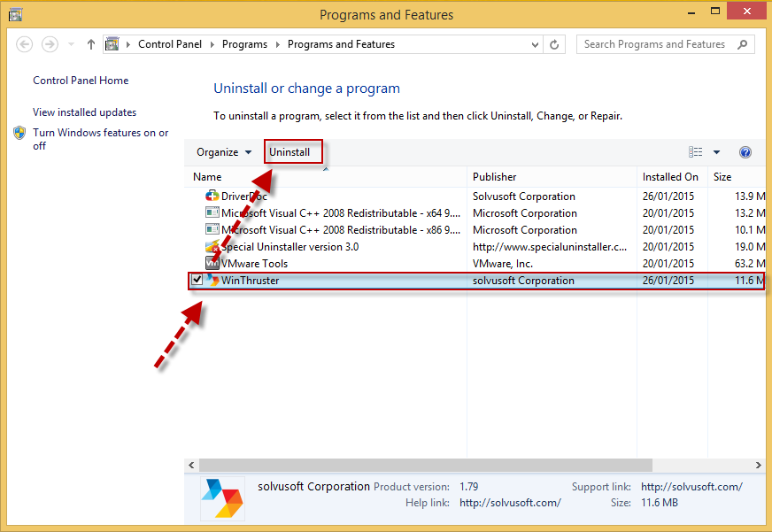
Task: Click the Support link solvusoft.com URL
Action: [x=691, y=487]
